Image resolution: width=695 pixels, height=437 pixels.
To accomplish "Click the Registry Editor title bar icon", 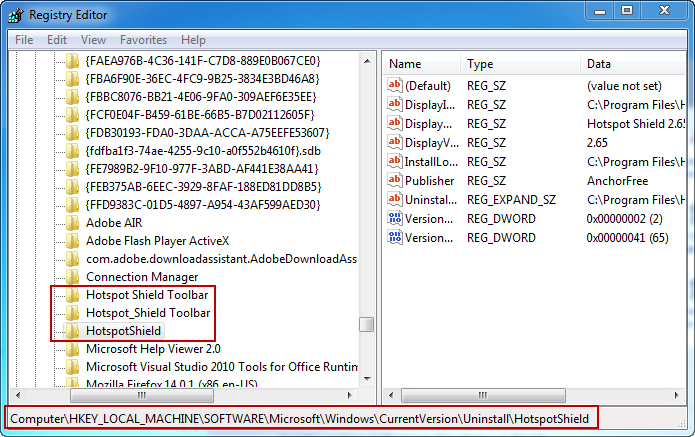I will tap(16, 15).
